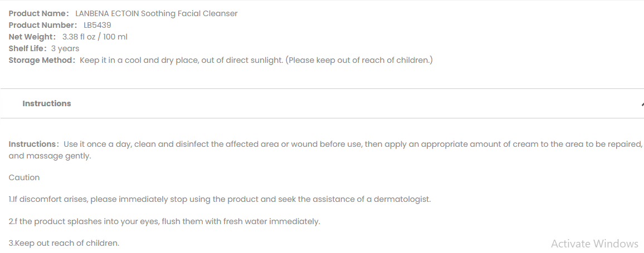Select the product number LB5439
The height and width of the screenshot is (253, 644).
(97, 25)
